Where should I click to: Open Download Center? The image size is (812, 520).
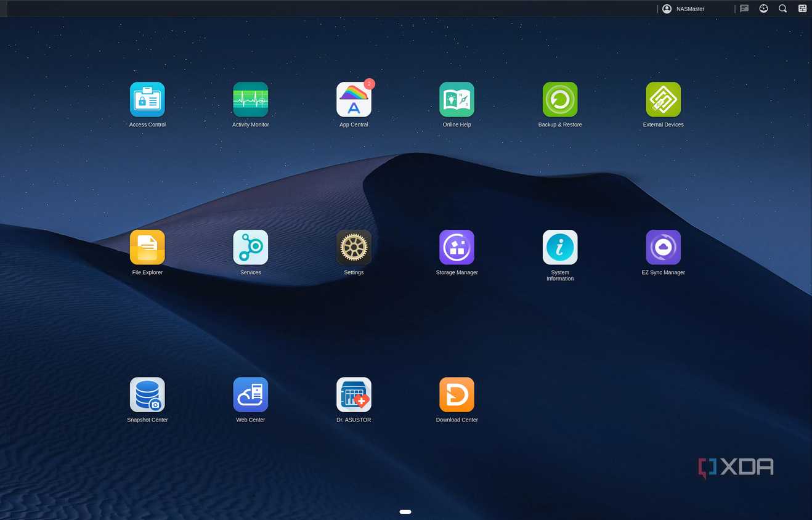point(457,394)
